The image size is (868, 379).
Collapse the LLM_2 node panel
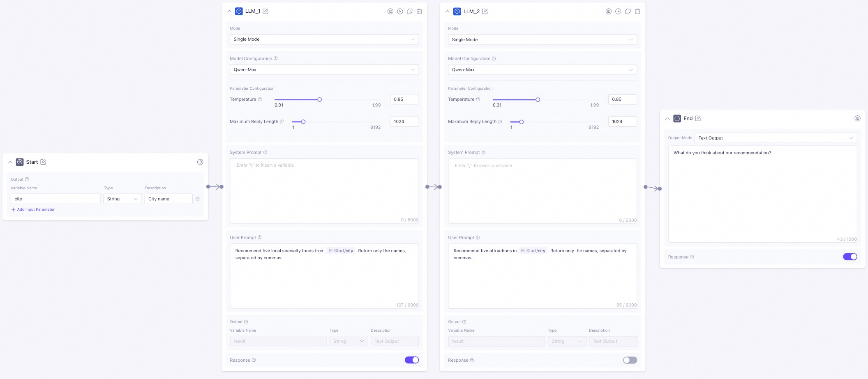coord(448,12)
